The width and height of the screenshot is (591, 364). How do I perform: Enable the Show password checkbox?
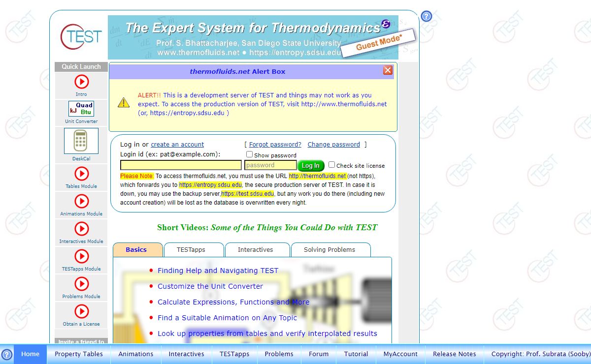pyautogui.click(x=249, y=154)
